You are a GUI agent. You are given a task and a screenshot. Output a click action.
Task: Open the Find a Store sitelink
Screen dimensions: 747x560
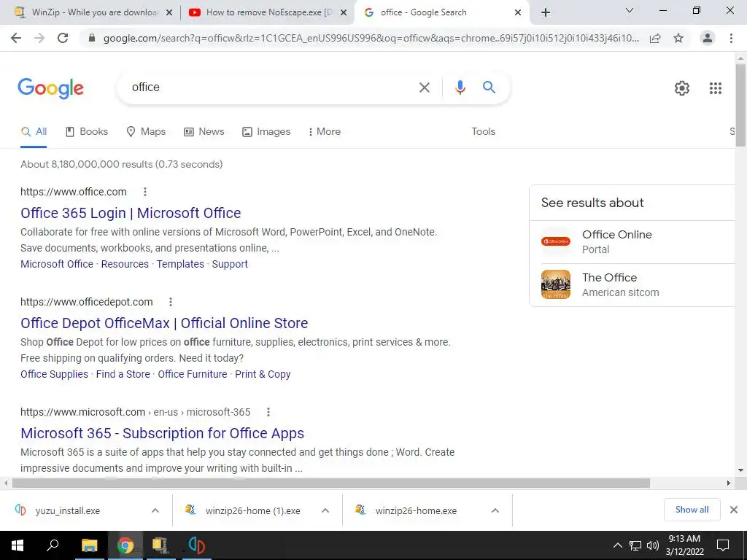(123, 374)
